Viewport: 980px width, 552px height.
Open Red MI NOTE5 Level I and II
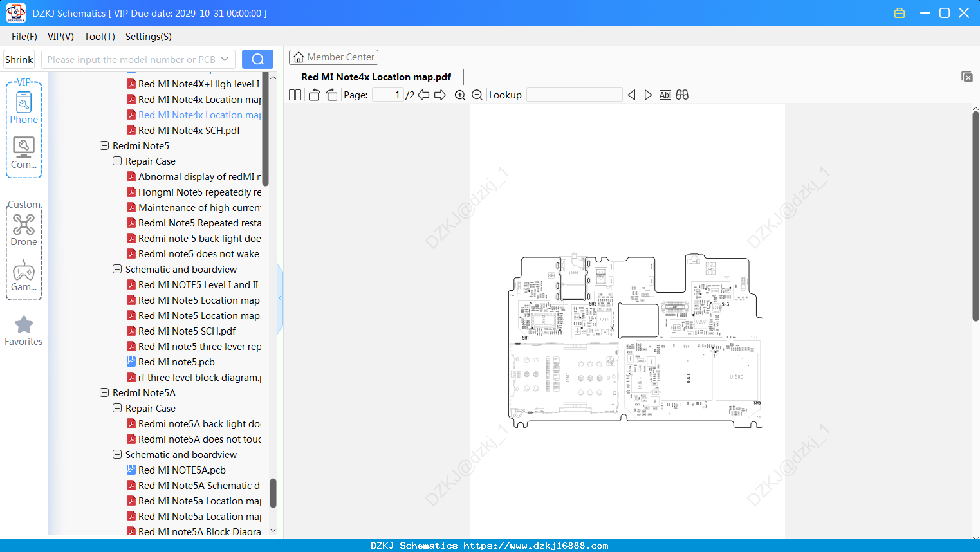[192, 285]
